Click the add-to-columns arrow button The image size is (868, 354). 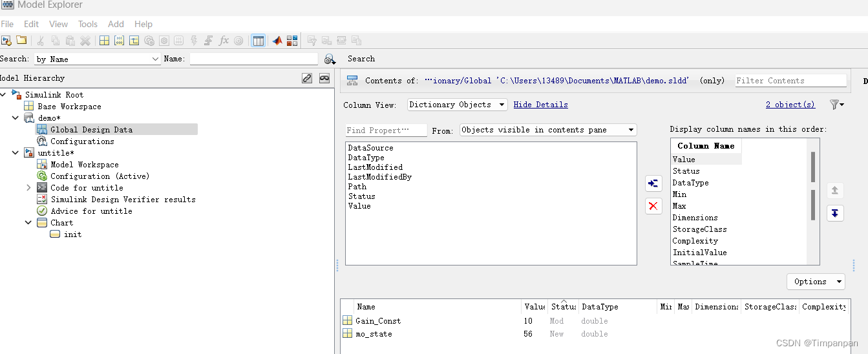click(x=653, y=183)
